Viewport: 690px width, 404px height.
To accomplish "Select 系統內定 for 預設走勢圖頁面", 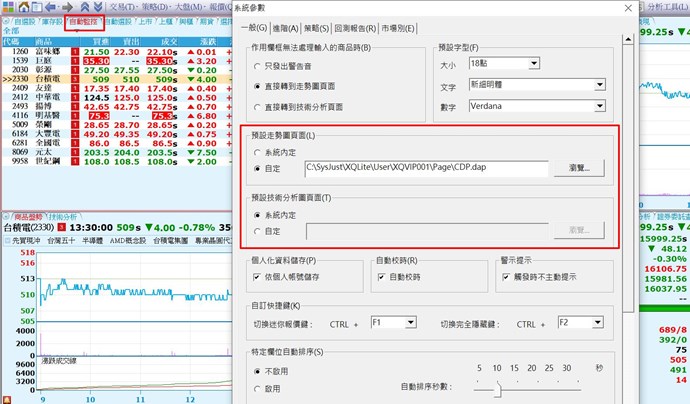I will (x=258, y=152).
